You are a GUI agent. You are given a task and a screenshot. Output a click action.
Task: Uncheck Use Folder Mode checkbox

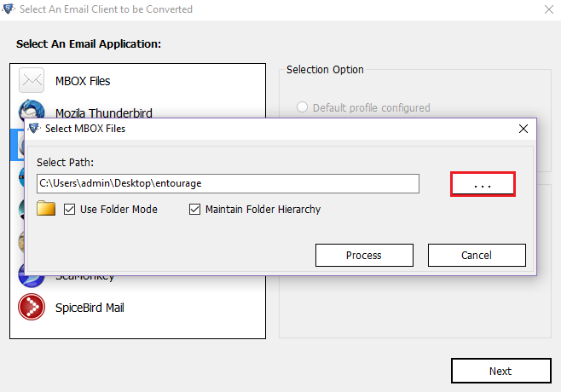tap(69, 210)
